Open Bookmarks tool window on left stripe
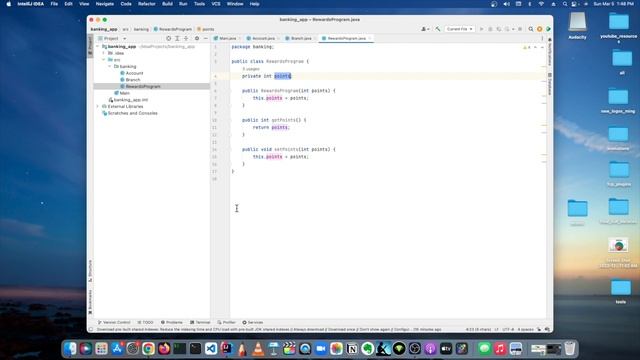The image size is (640, 360). (90, 302)
